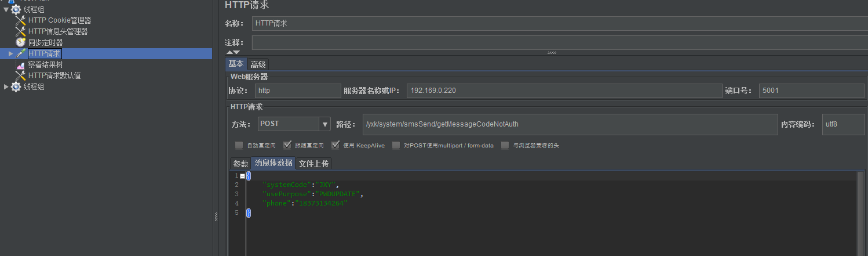Click the HTTP信息头管理器 wrench icon

click(20, 32)
